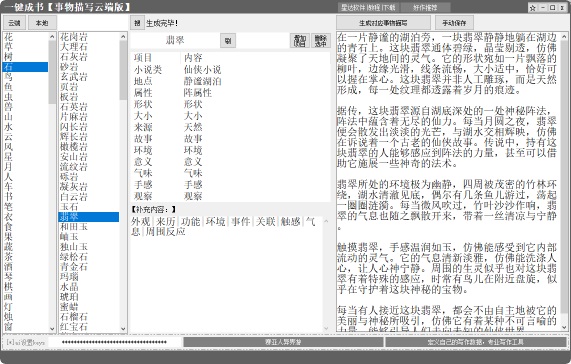This screenshot has width=571, height=364.
Task: Click the 观察 row label
Action: [x=143, y=196]
